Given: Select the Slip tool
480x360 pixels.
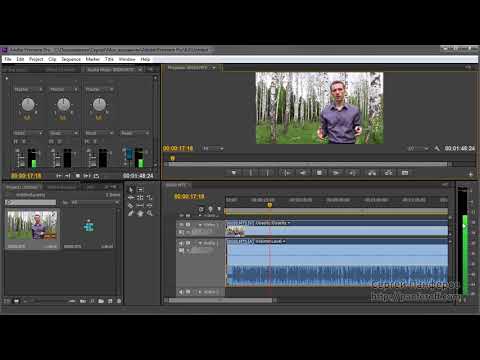Looking at the screenshot, I should pos(140,206).
